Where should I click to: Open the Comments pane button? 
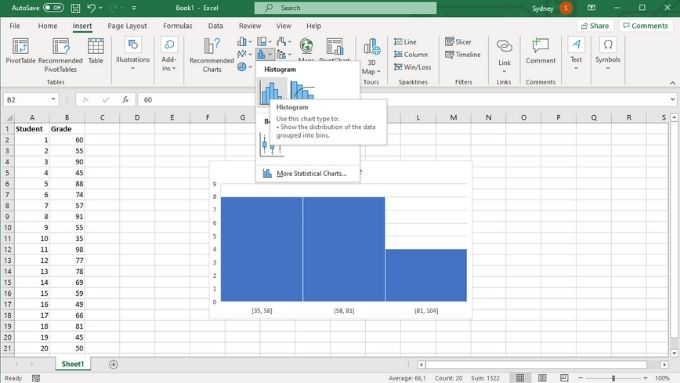(x=645, y=26)
